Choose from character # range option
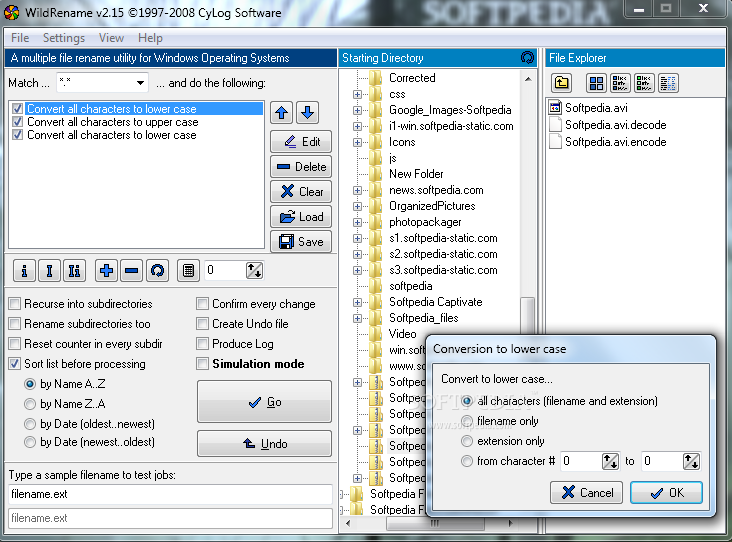Viewport: 732px width, 542px height. (467, 461)
